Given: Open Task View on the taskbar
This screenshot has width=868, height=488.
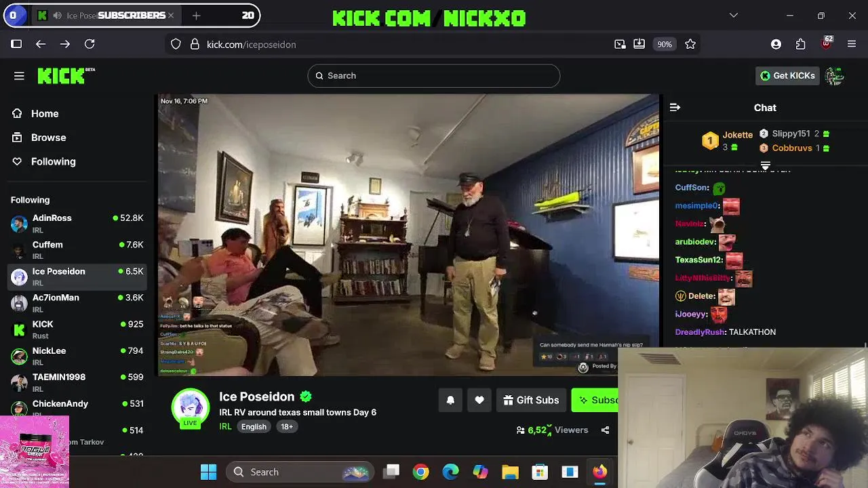Looking at the screenshot, I should [391, 472].
